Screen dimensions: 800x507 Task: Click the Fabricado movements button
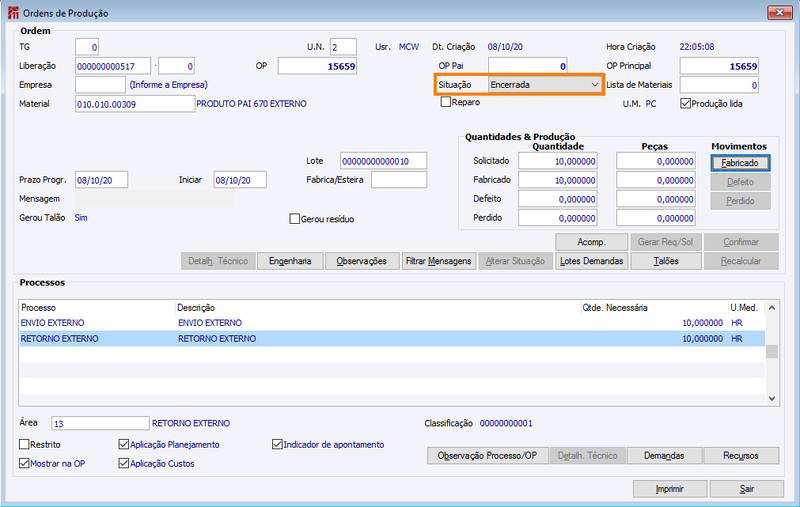coord(740,163)
